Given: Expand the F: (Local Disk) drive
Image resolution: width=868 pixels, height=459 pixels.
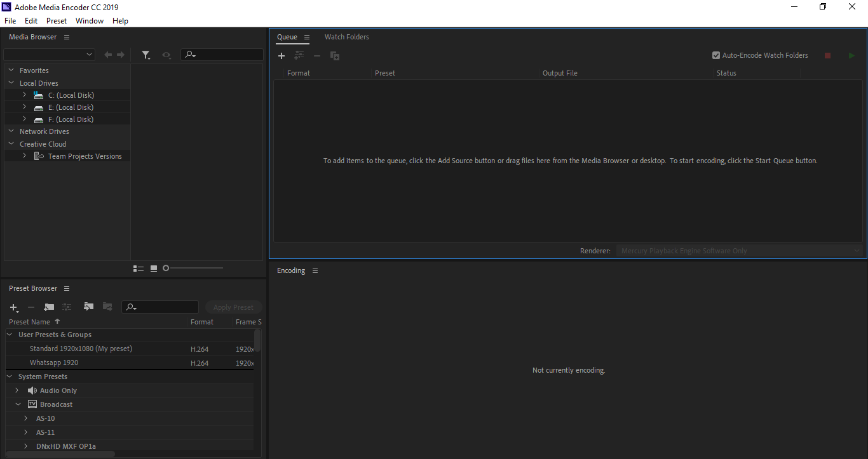Looking at the screenshot, I should click(x=24, y=119).
